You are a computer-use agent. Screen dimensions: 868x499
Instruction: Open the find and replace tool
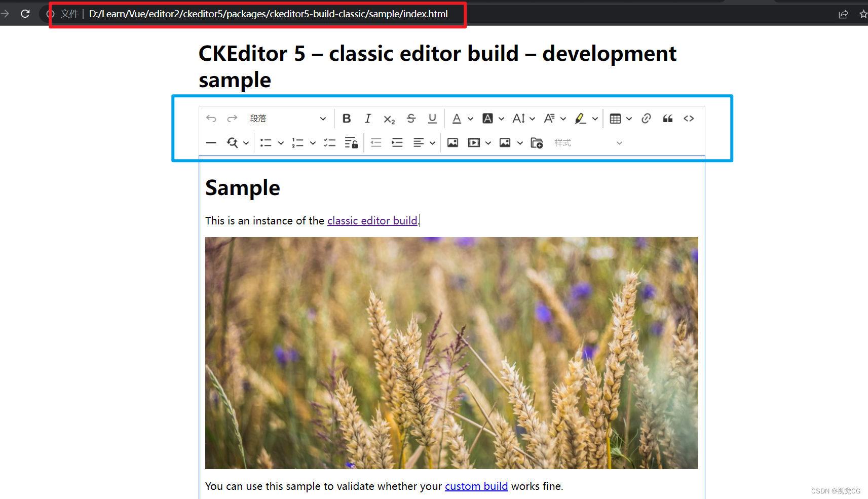click(233, 143)
